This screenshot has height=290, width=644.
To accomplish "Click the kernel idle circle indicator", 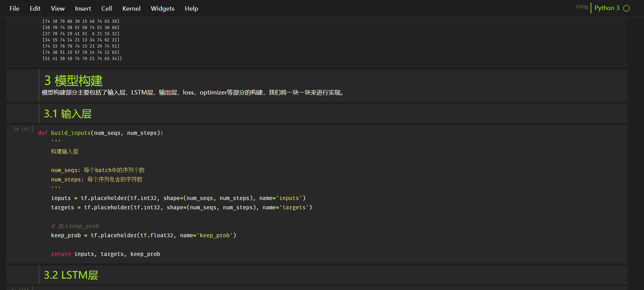I will pyautogui.click(x=626, y=8).
